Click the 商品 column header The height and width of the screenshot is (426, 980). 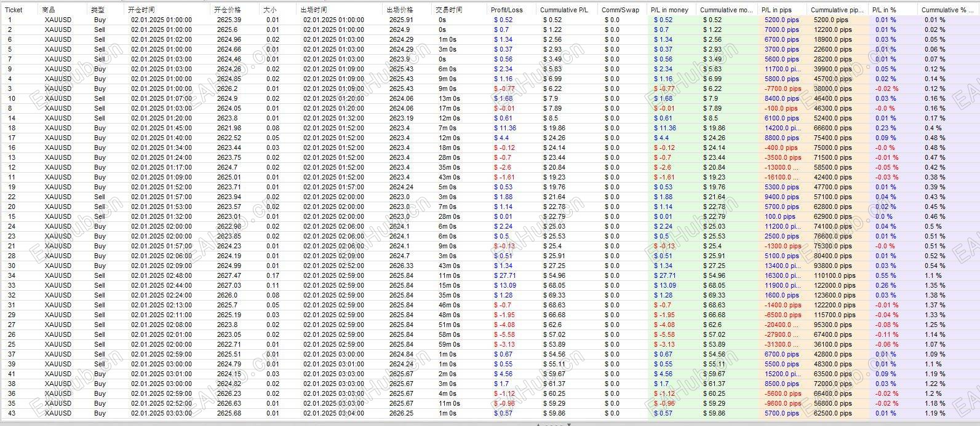[x=49, y=10]
